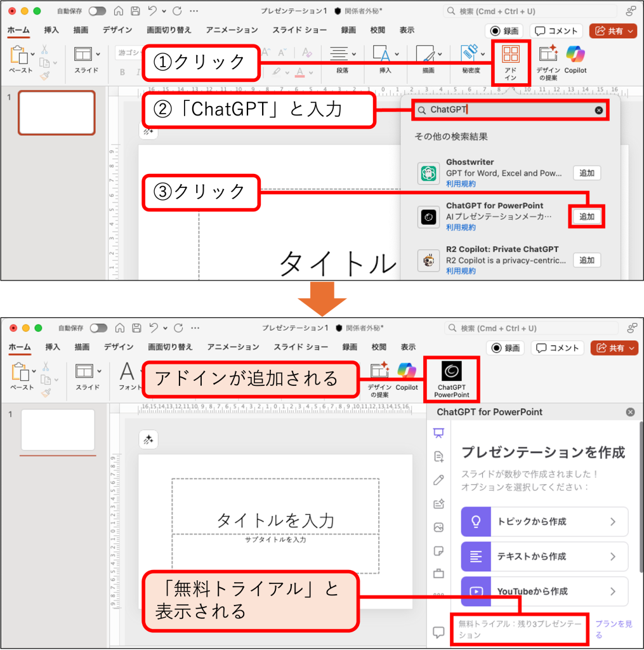644x650 pixels.
Task: Open the ChatGPT PowerPoint add-in in ribbon
Action: (x=452, y=379)
